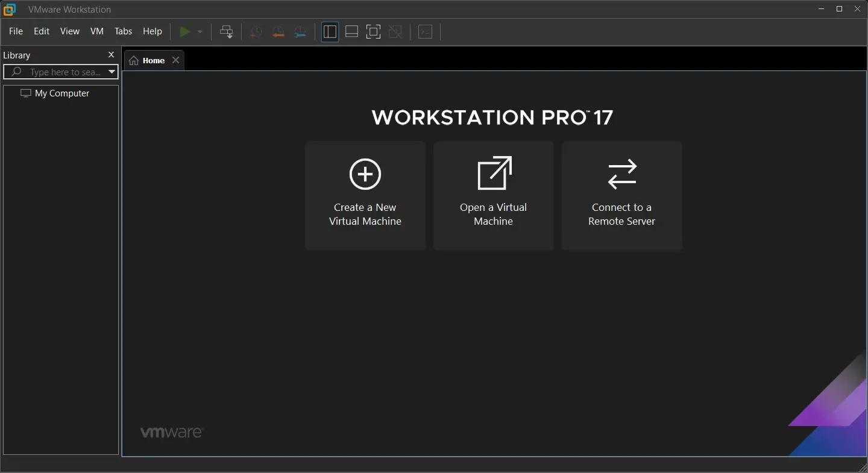Open the power options dropdown arrow
This screenshot has width=868, height=473.
coord(200,31)
